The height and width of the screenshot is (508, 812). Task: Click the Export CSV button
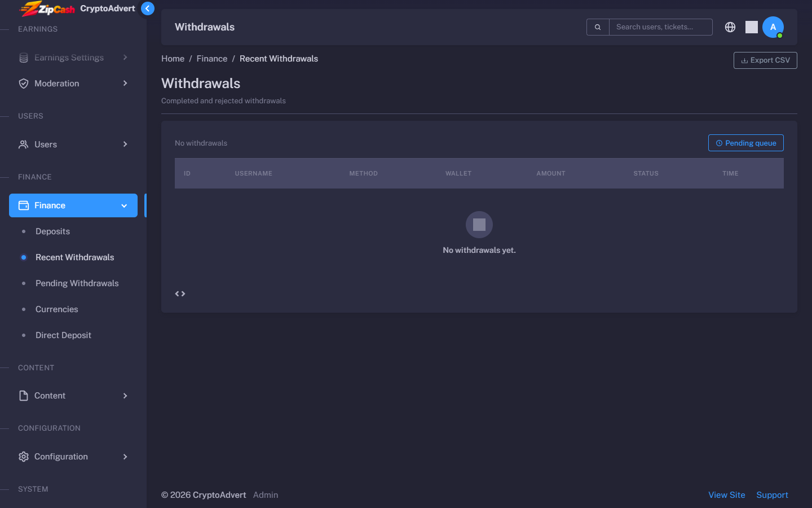[765, 60]
